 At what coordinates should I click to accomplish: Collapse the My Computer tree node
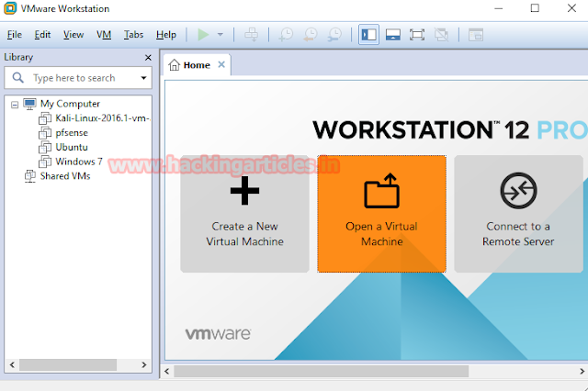15,105
